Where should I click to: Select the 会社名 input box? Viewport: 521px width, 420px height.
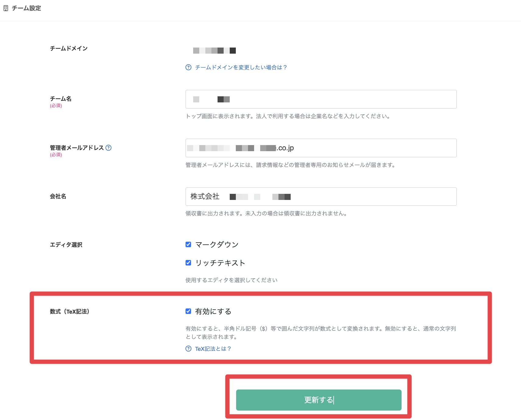tap(366, 197)
